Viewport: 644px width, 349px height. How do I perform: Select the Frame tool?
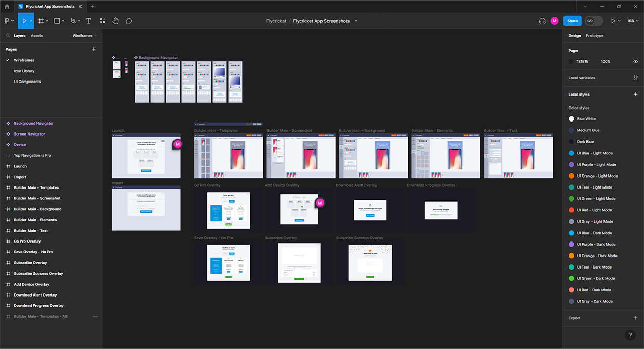(42, 21)
